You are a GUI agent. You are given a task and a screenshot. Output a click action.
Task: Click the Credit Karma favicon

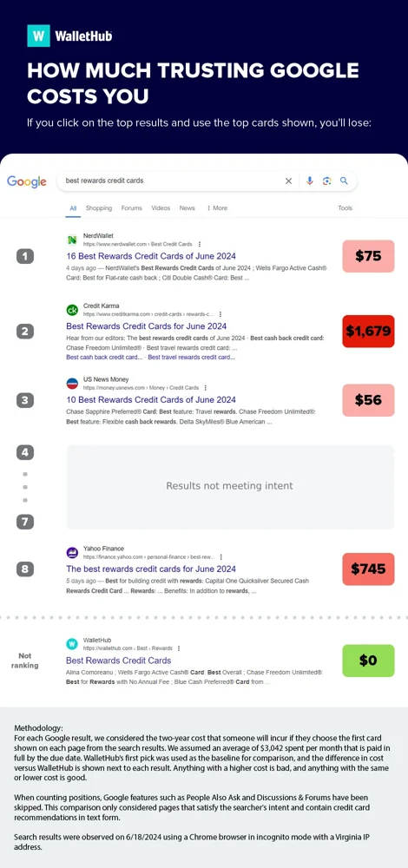coord(72,310)
